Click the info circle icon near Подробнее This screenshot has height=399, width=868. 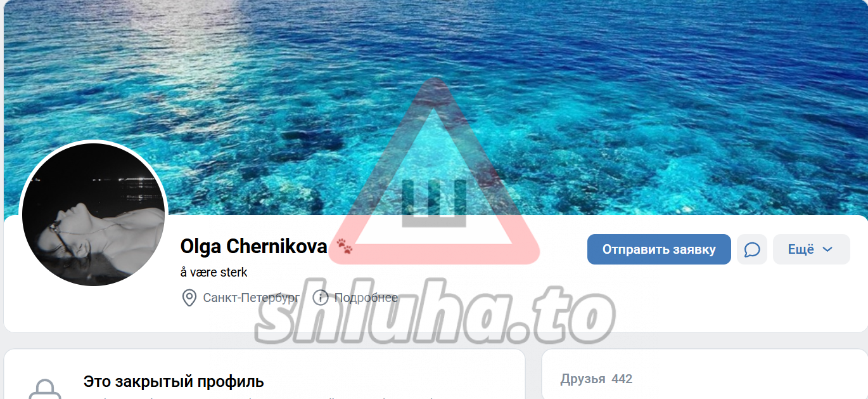321,298
